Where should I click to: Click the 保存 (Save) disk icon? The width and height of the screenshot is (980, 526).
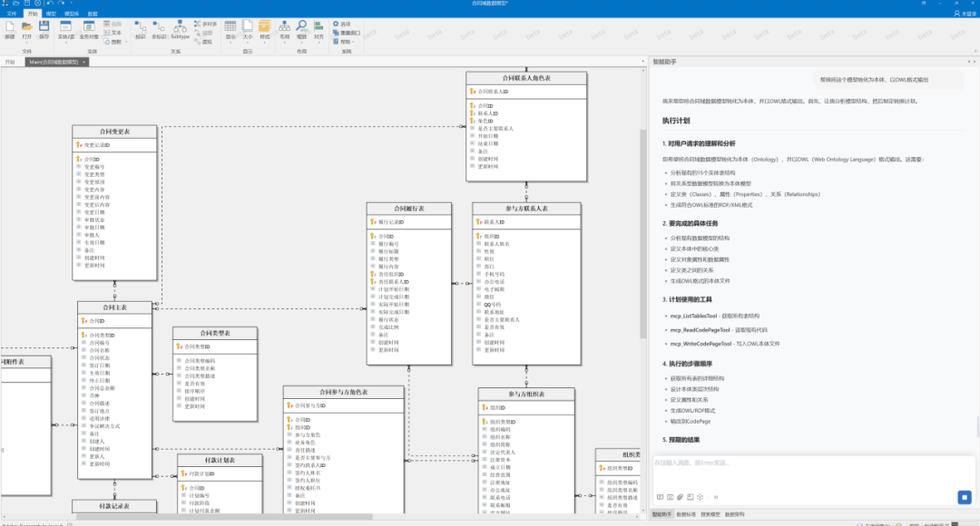point(44,27)
